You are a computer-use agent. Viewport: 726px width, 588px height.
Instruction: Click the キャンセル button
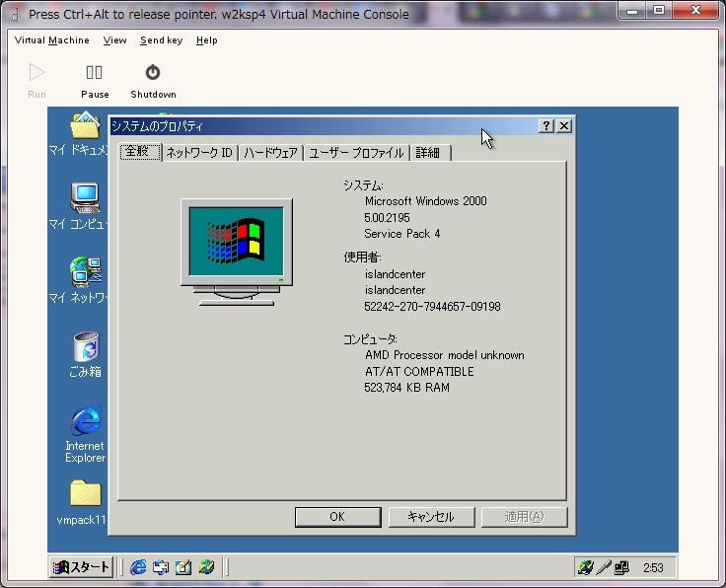(x=431, y=517)
